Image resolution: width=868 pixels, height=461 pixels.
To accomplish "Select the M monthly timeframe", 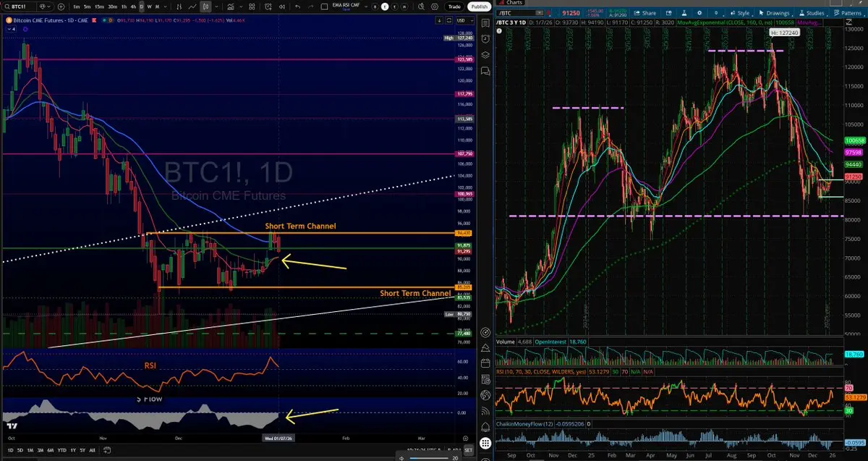I will point(157,7).
